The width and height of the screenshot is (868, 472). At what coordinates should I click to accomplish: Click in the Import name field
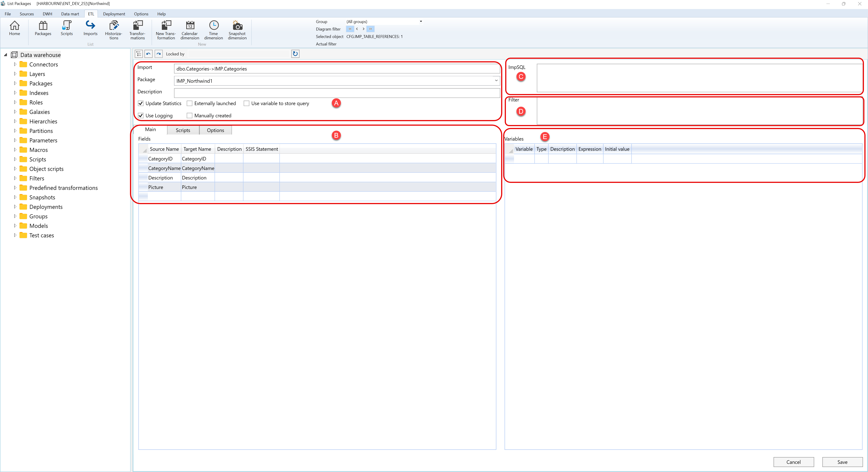click(337, 69)
